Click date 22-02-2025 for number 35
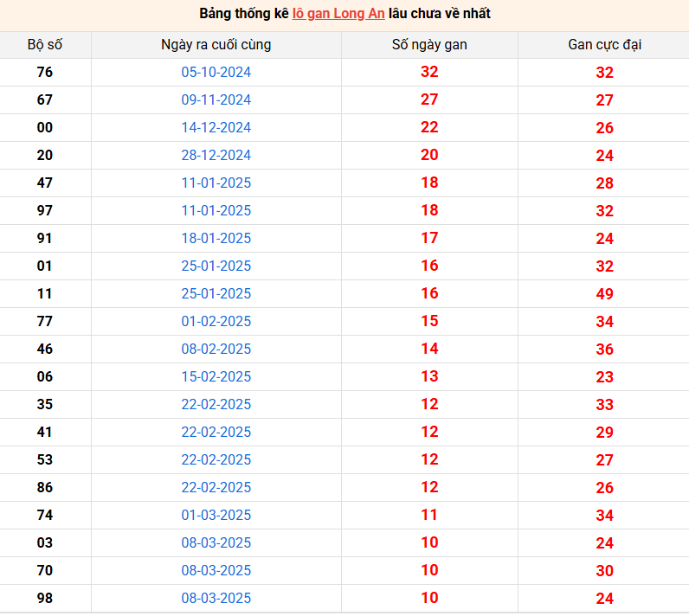The height and width of the screenshot is (616, 689). [216, 404]
